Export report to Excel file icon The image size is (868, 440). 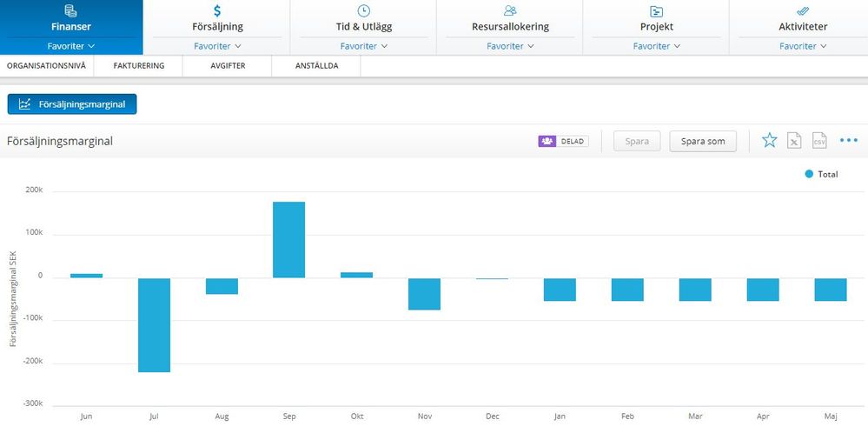click(x=794, y=141)
